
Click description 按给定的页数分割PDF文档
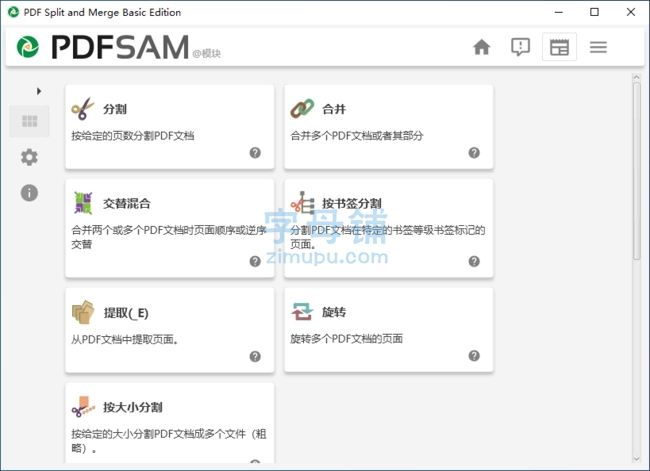coord(133,136)
